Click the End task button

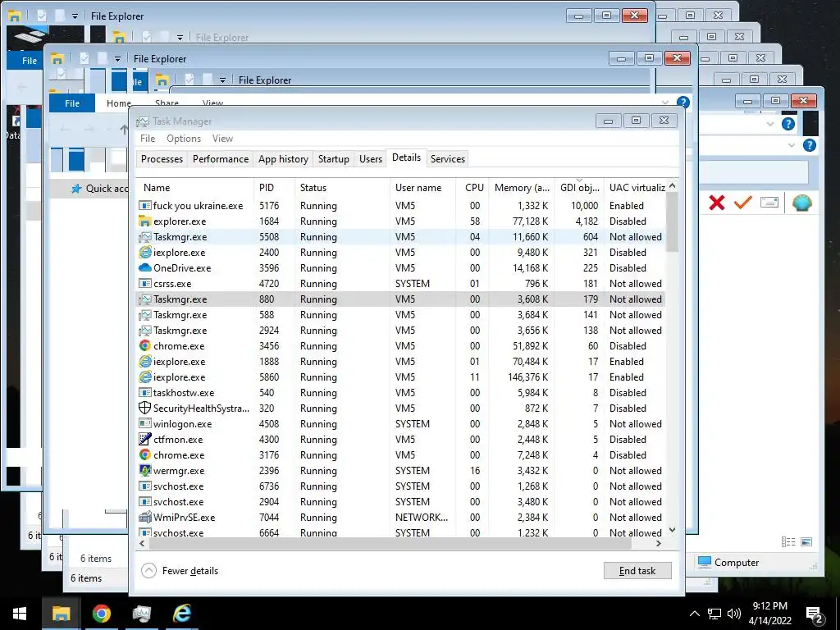click(637, 571)
